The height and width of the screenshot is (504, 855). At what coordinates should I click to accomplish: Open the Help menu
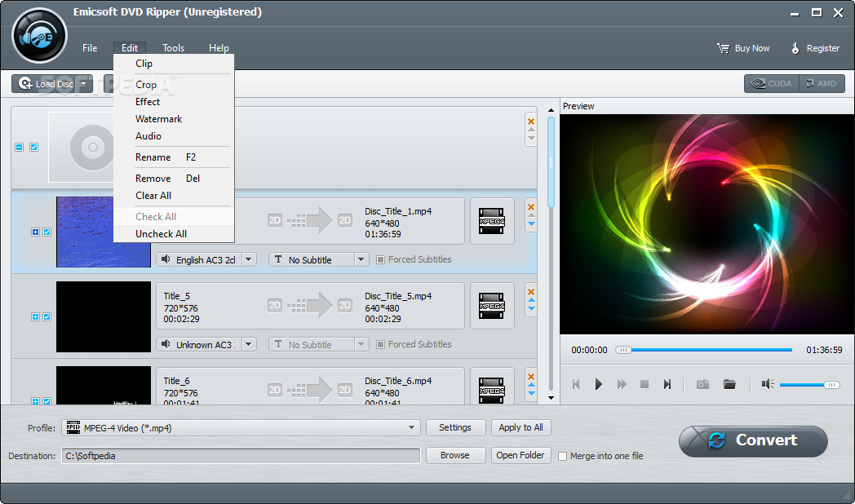[x=219, y=48]
